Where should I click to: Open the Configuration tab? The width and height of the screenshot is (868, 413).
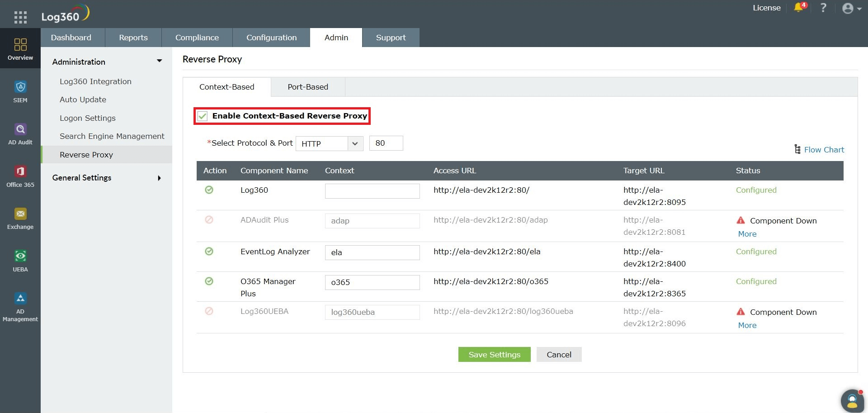(x=271, y=38)
